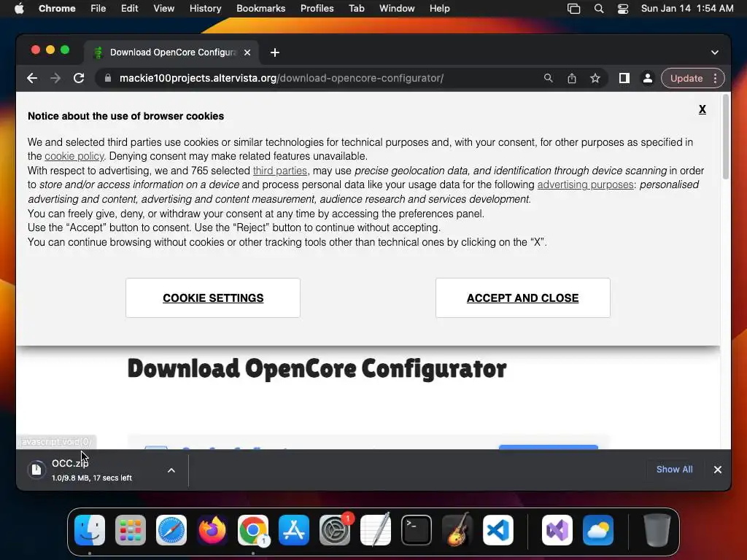
Task: Open the Window menu
Action: (x=397, y=9)
